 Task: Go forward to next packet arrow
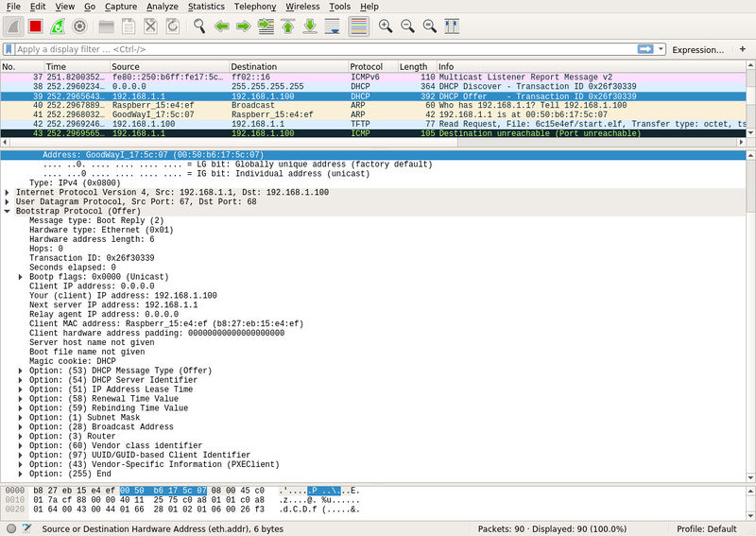point(244,26)
